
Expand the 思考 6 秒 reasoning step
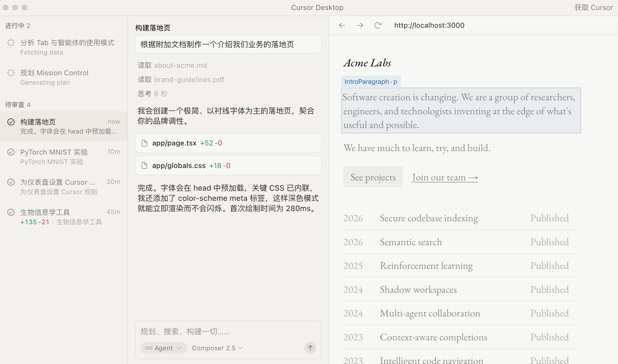coord(152,94)
